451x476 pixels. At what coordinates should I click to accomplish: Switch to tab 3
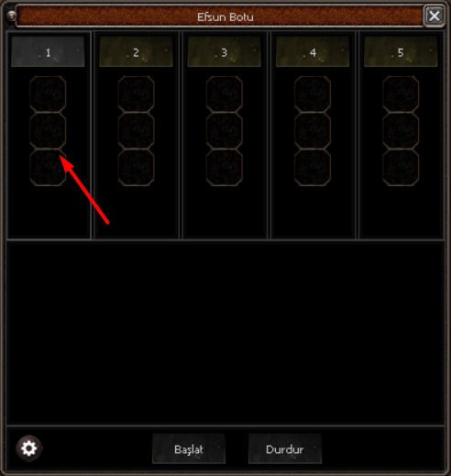point(225,51)
